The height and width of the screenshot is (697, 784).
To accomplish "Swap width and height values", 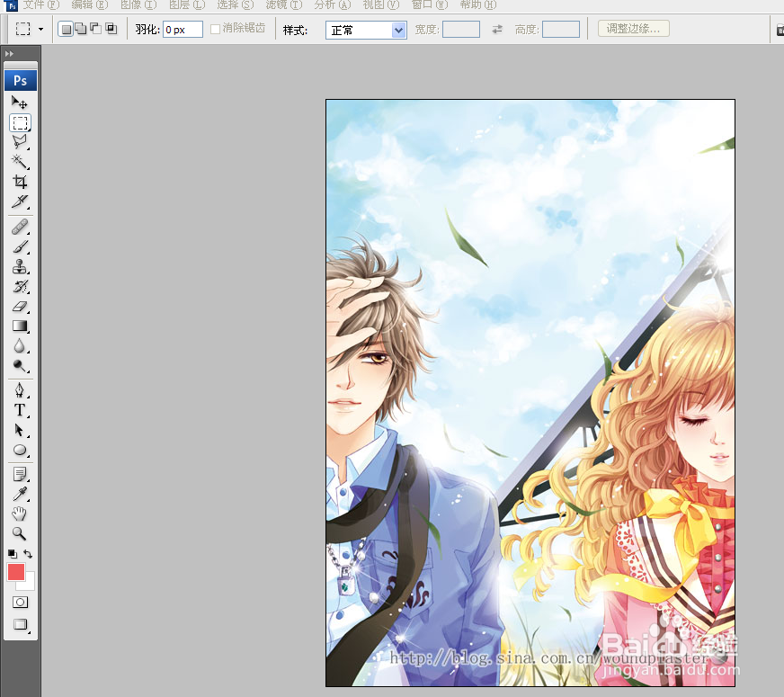I will pos(497,30).
